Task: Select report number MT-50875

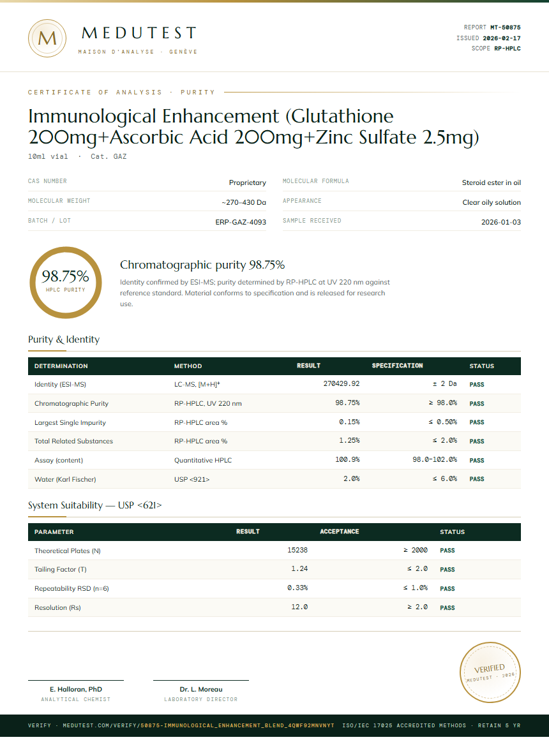Action: coord(506,27)
